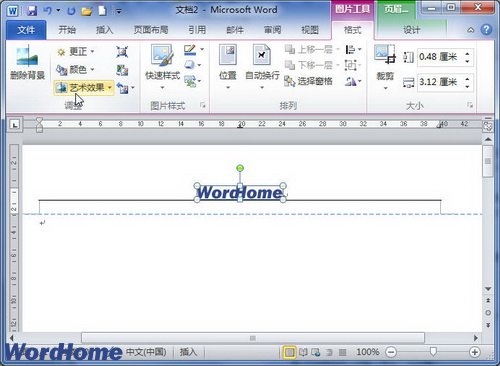500x366 pixels.
Task: Click the Change Picture icon
Action: click(x=122, y=70)
